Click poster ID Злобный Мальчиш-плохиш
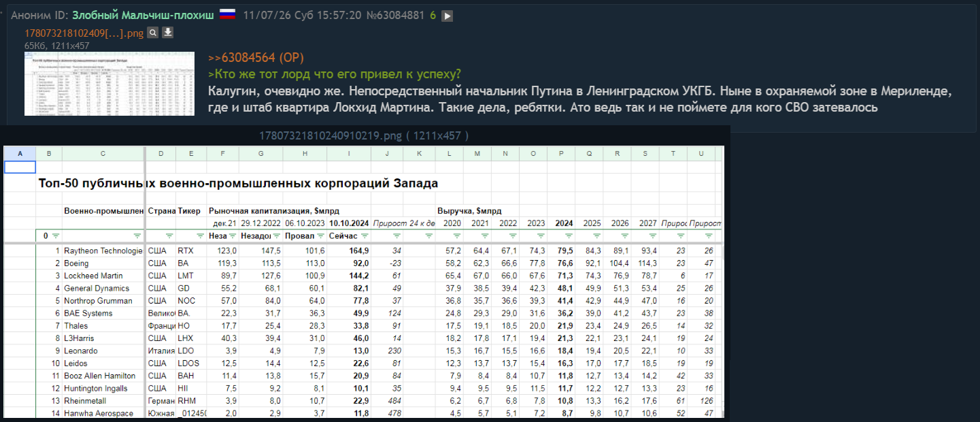The image size is (980, 422). (x=143, y=15)
